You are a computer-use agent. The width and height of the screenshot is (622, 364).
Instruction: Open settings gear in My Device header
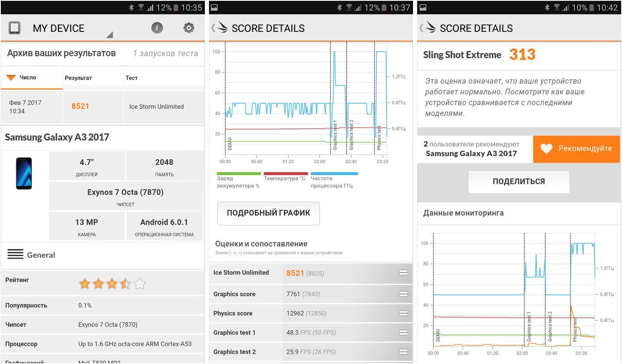[189, 28]
